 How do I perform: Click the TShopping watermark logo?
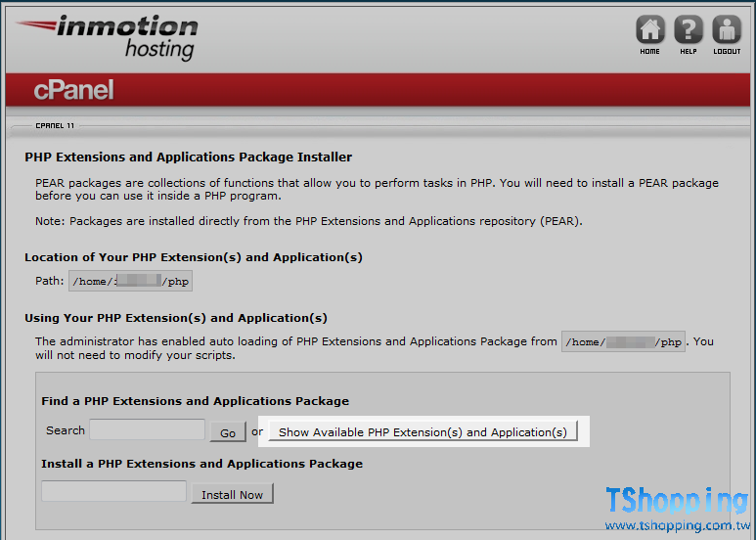pos(676,501)
